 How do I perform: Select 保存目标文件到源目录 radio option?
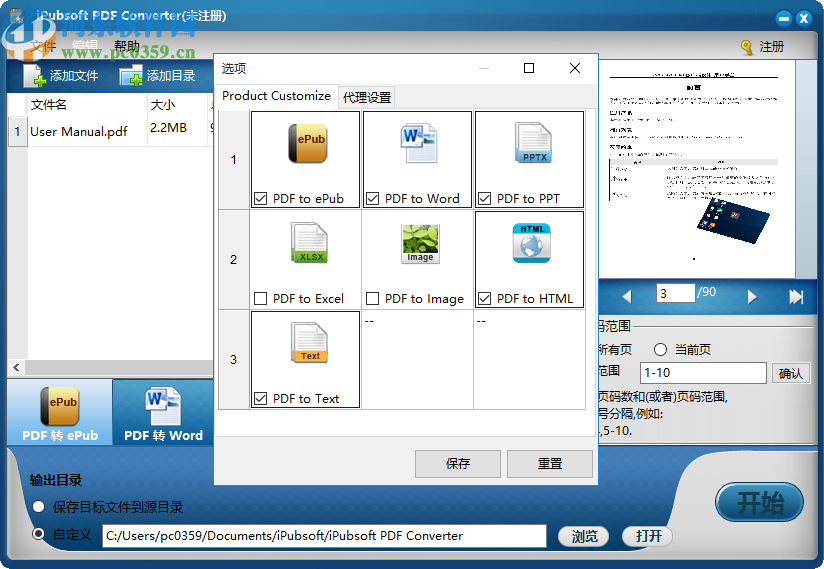pos(38,507)
